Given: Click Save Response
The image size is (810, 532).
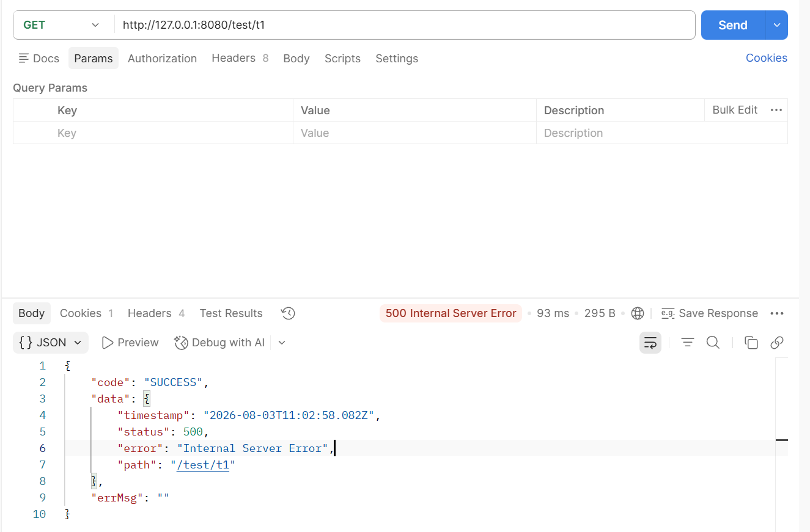Looking at the screenshot, I should [710, 313].
